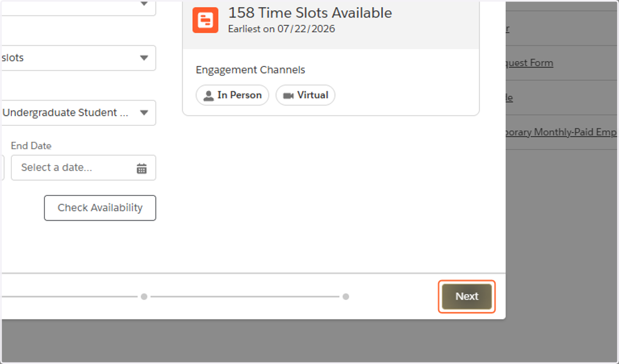
Task: Click '158 Time Slots Available' heading
Action: [x=310, y=13]
